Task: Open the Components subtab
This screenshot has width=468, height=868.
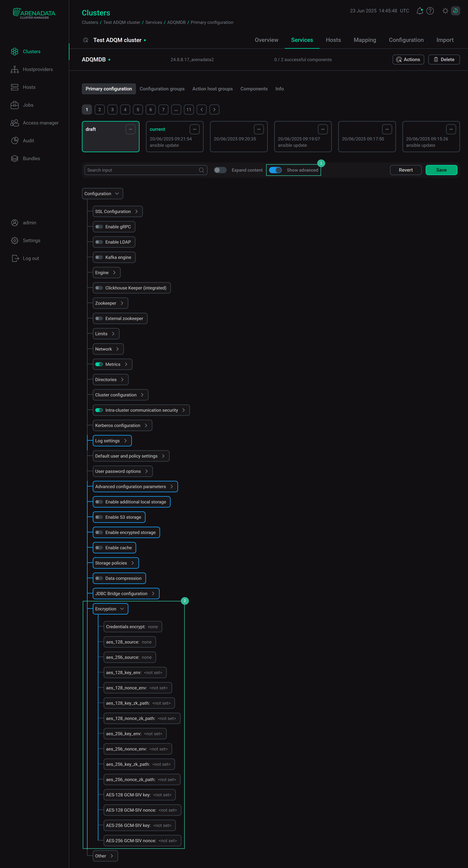Action: [x=254, y=89]
